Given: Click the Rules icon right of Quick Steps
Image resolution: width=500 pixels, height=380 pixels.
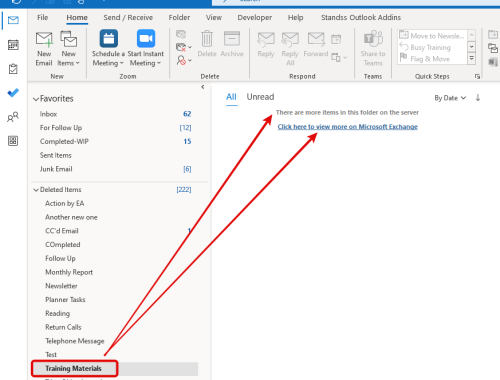Looking at the screenshot, I should click(493, 48).
